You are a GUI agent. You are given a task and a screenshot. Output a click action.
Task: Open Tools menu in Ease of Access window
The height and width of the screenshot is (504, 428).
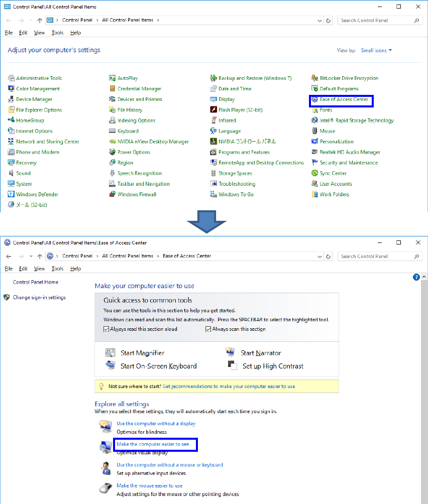click(x=58, y=269)
